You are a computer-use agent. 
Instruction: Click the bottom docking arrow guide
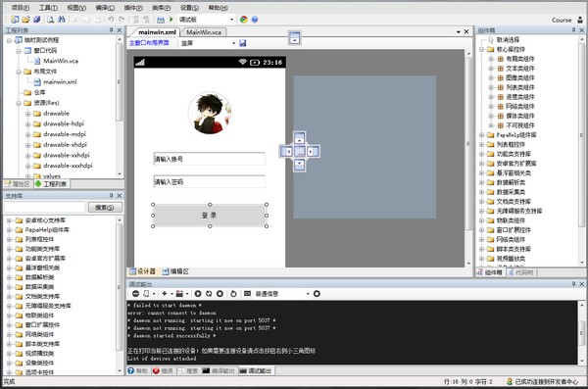(x=299, y=165)
